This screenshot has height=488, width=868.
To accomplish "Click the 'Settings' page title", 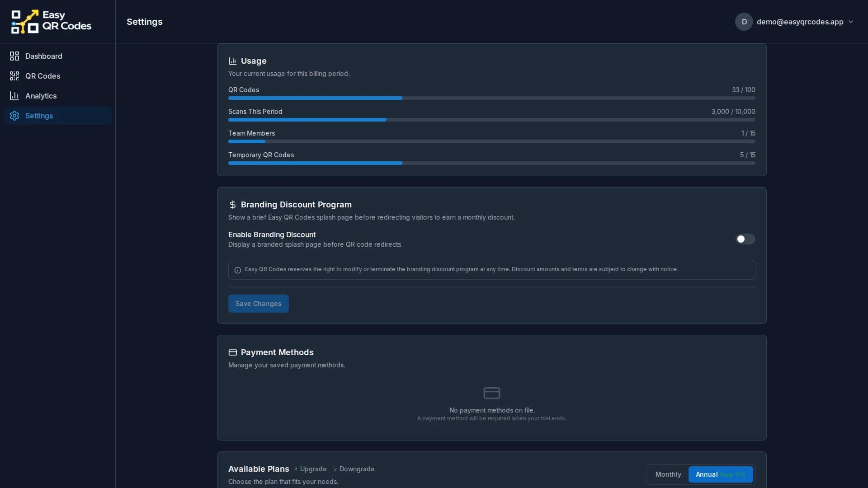I will pos(145,22).
